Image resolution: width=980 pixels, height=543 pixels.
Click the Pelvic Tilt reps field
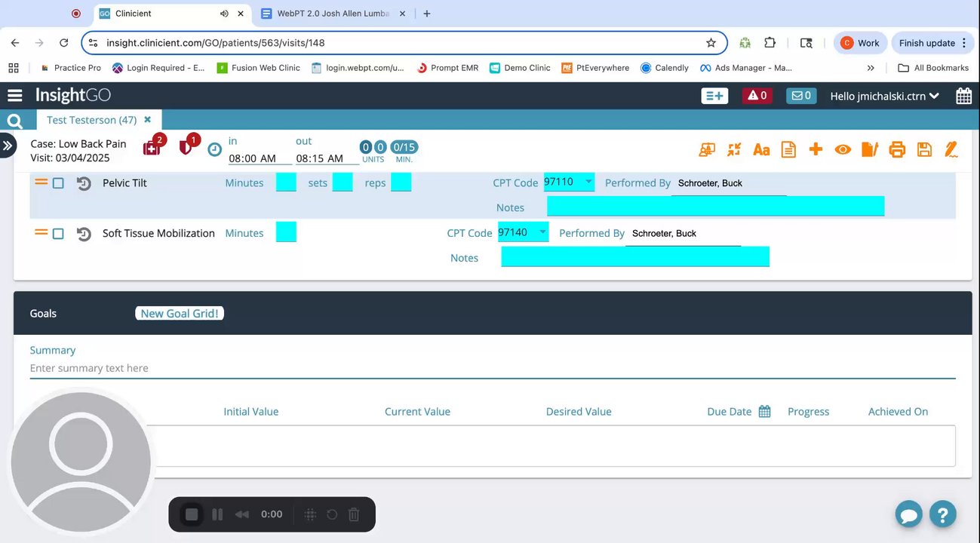(x=401, y=183)
